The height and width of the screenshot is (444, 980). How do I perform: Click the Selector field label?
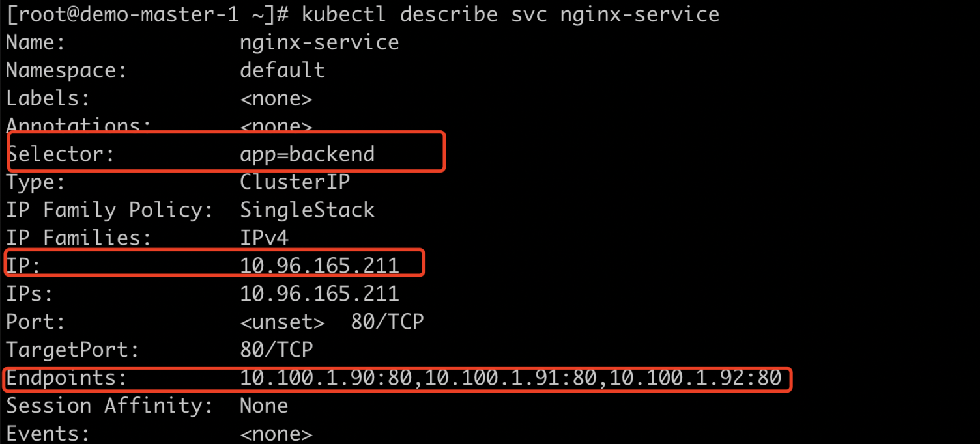(x=60, y=154)
